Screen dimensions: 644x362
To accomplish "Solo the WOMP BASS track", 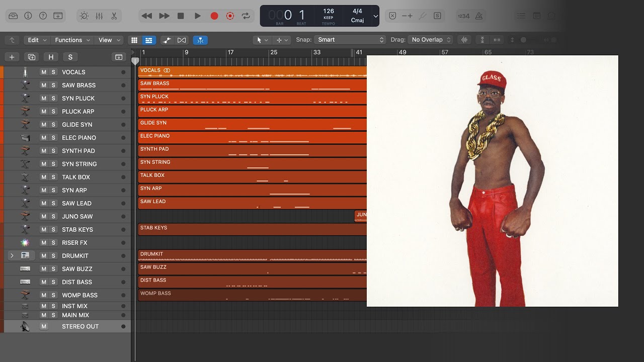I will pos(53,295).
